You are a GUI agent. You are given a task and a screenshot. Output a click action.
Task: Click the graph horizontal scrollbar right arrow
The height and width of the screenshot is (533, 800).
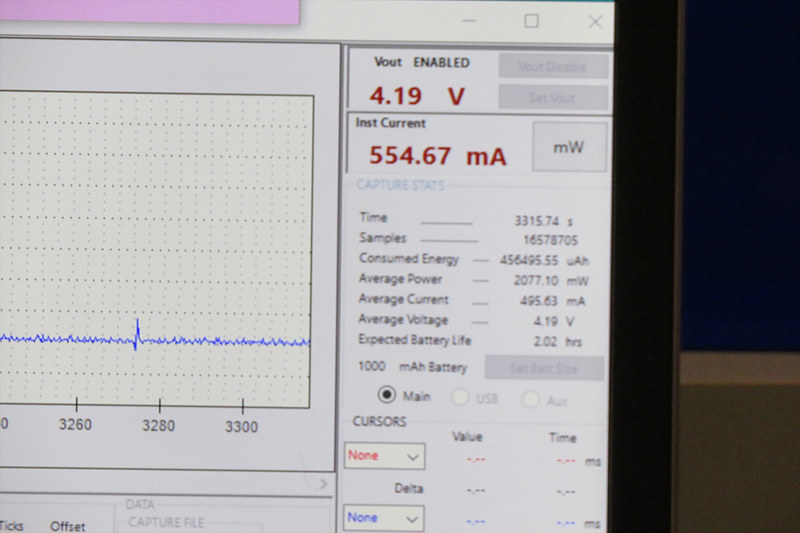coord(323,483)
